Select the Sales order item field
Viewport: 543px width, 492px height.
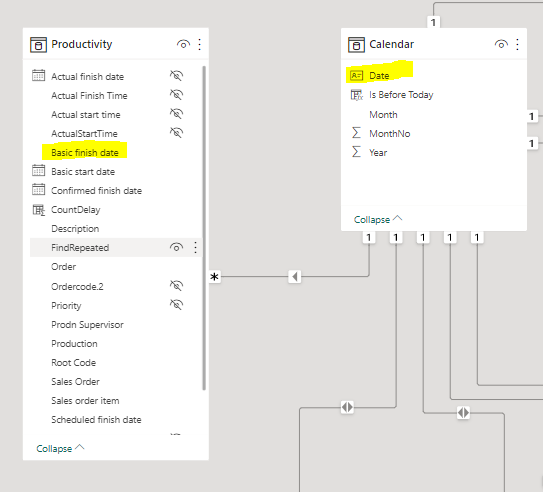(85, 401)
